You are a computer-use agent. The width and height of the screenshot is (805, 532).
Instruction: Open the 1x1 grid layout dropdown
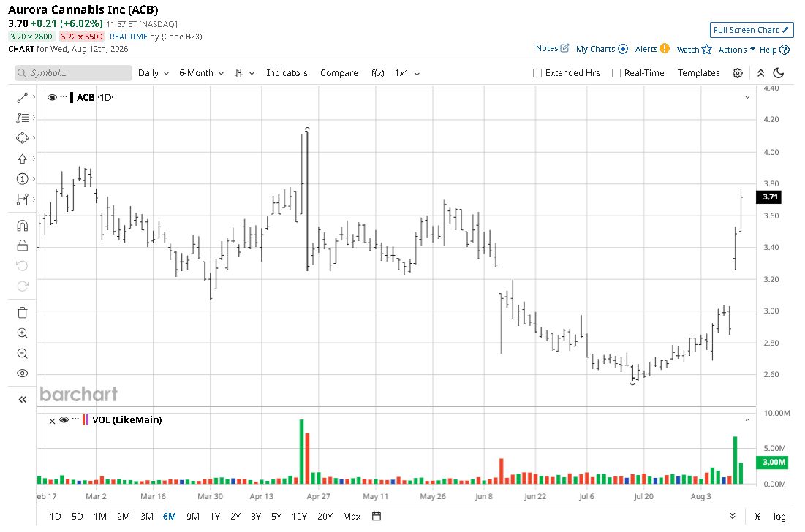click(407, 73)
